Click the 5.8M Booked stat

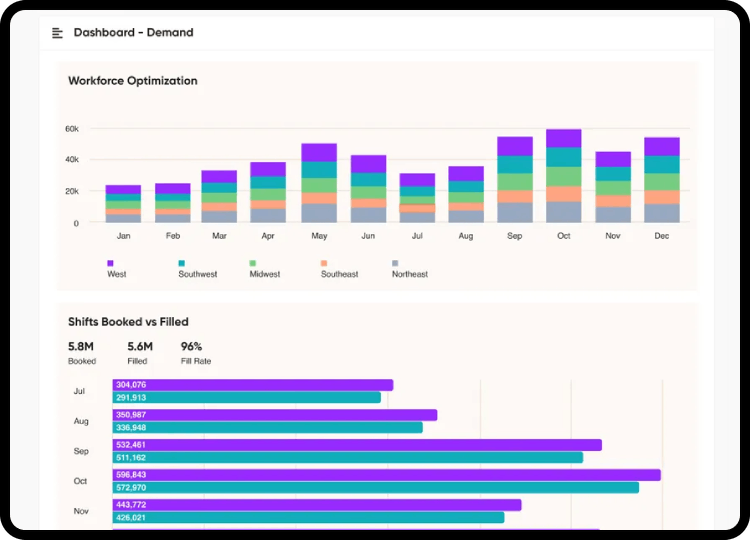tap(82, 353)
